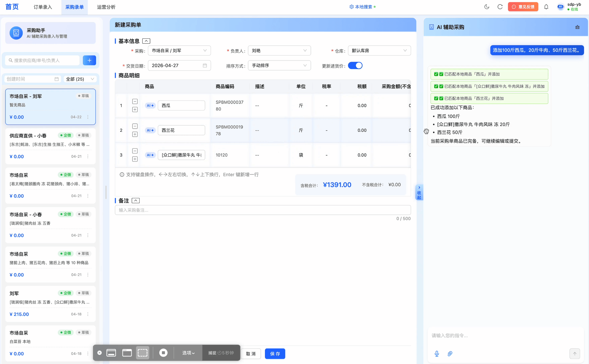
Task: Collapse the 基本信息 section
Action: coord(146,41)
